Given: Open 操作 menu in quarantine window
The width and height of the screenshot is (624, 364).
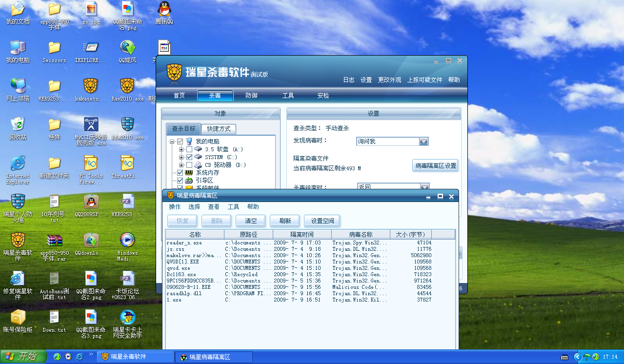Looking at the screenshot, I should coord(175,207).
